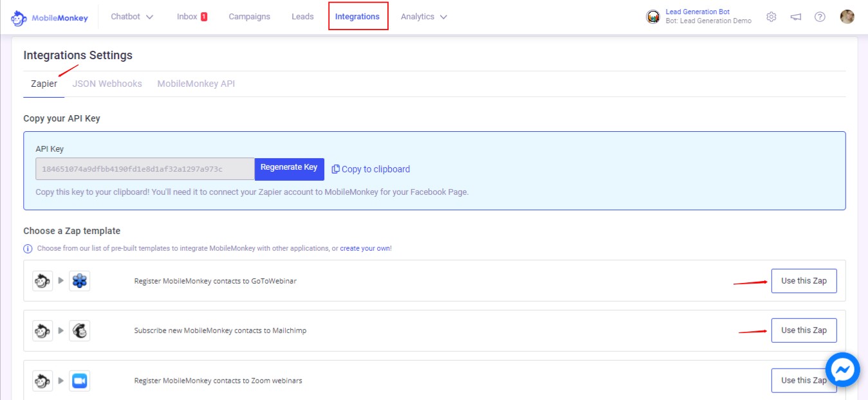
Task: Open the help question mark icon
Action: 820,17
